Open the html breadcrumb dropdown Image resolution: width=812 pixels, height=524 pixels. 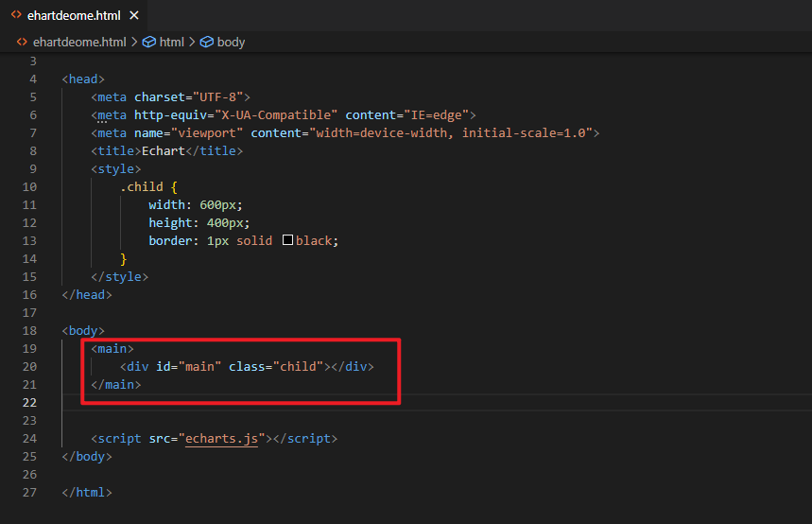171,42
